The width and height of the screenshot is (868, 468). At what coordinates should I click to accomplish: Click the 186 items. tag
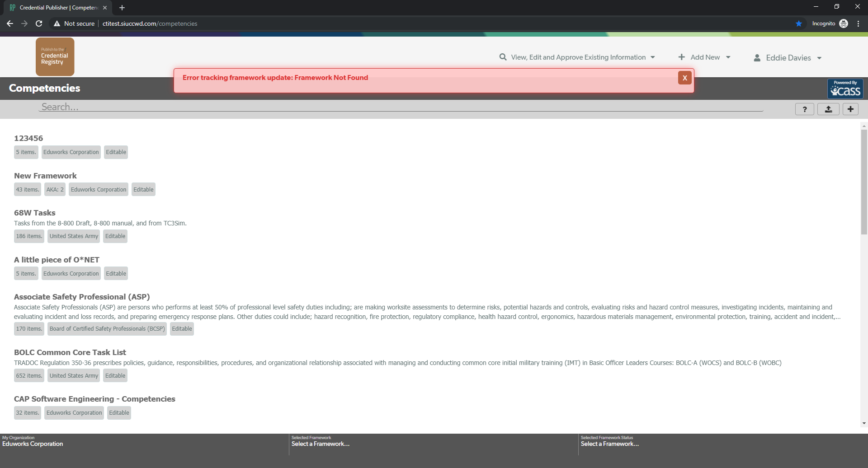pos(29,236)
